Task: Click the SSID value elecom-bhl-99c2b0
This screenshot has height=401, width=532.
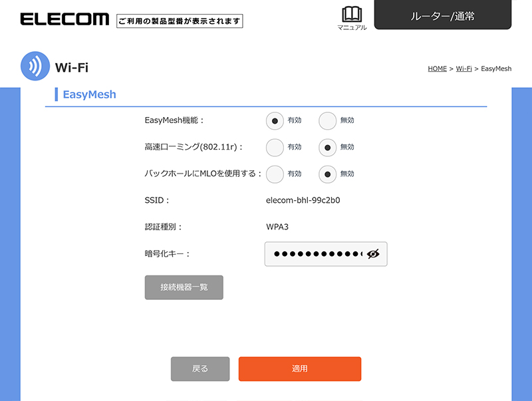Action: (307, 200)
